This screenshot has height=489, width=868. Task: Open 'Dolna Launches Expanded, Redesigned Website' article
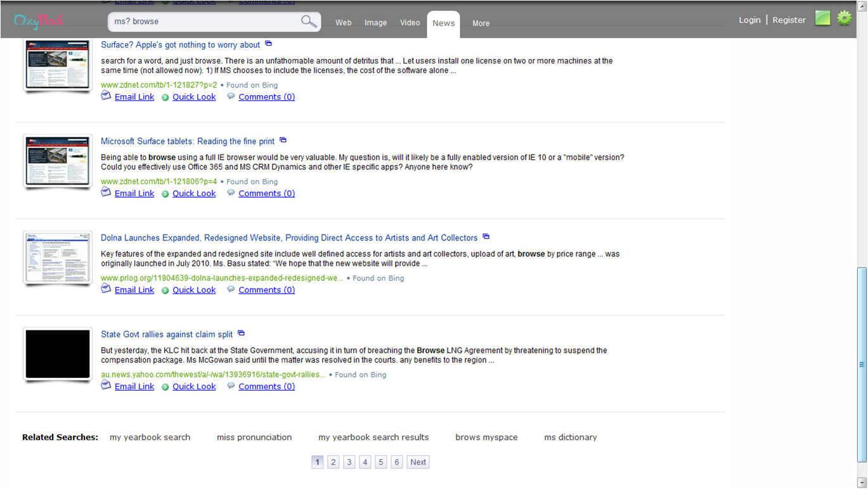pyautogui.click(x=289, y=238)
